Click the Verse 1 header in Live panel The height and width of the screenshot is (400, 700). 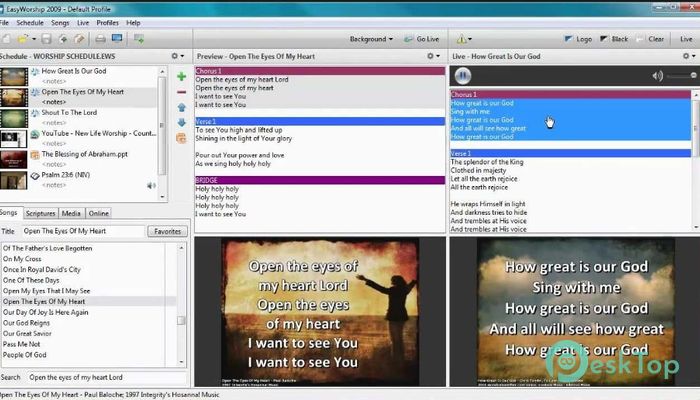pyautogui.click(x=570, y=154)
